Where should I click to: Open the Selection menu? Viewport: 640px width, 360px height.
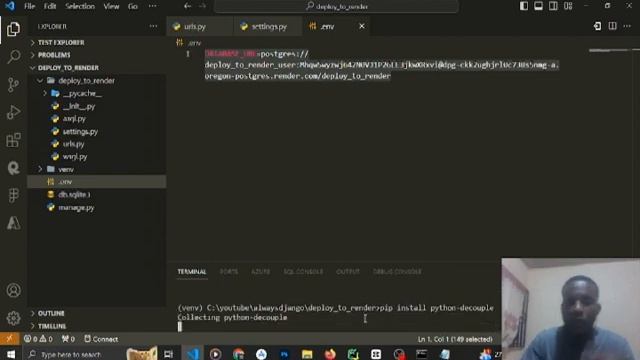[x=80, y=6]
